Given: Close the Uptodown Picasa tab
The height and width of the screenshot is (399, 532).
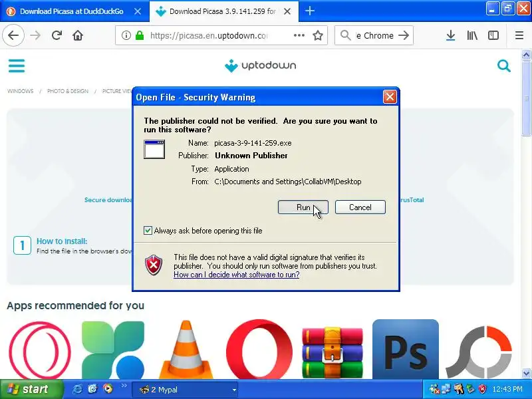Looking at the screenshot, I should pos(287,11).
